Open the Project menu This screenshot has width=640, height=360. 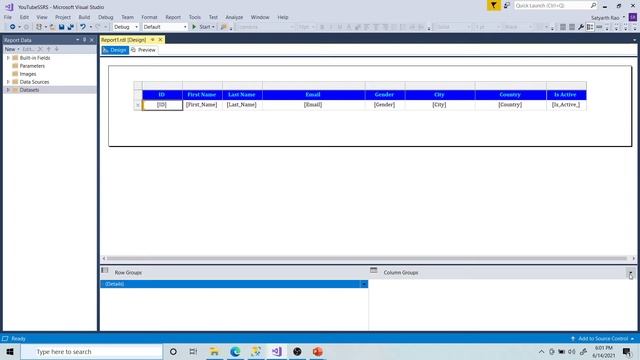click(x=63, y=17)
